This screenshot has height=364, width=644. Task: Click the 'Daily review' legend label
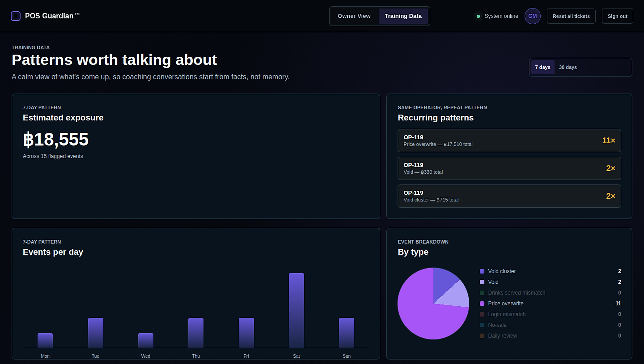click(x=502, y=336)
